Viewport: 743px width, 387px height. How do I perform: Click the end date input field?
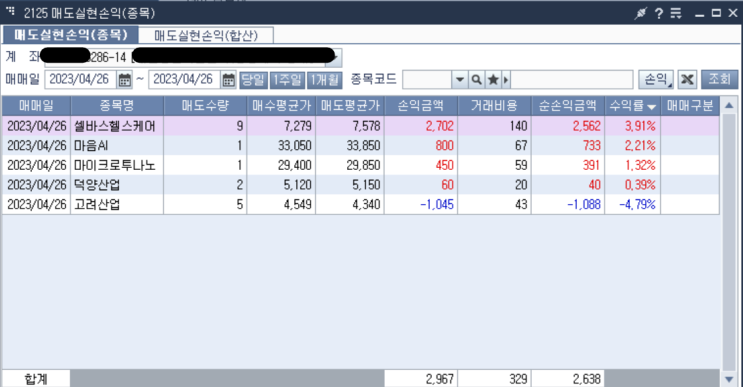tap(184, 80)
